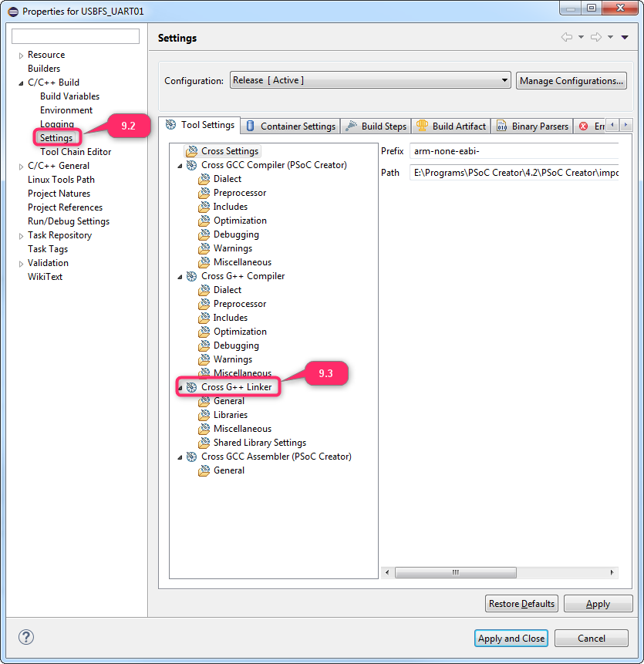Click the Binary Parsers tab icon
This screenshot has width=644, height=664.
(502, 126)
